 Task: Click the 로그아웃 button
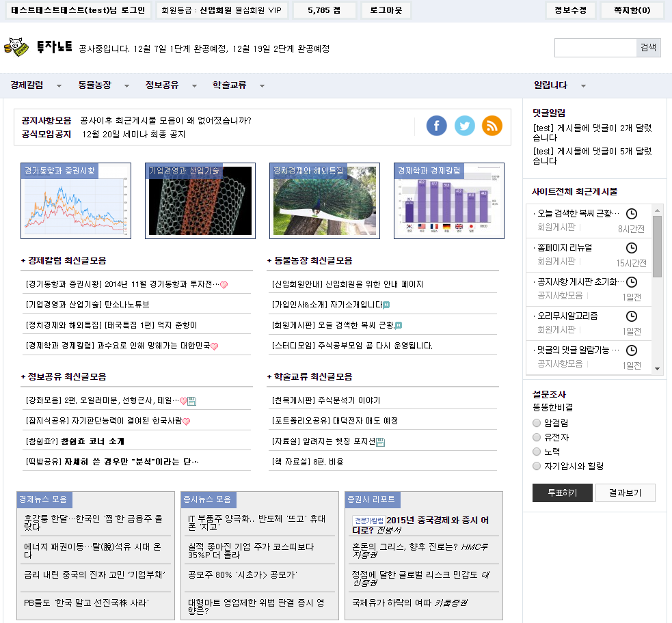coord(386,10)
